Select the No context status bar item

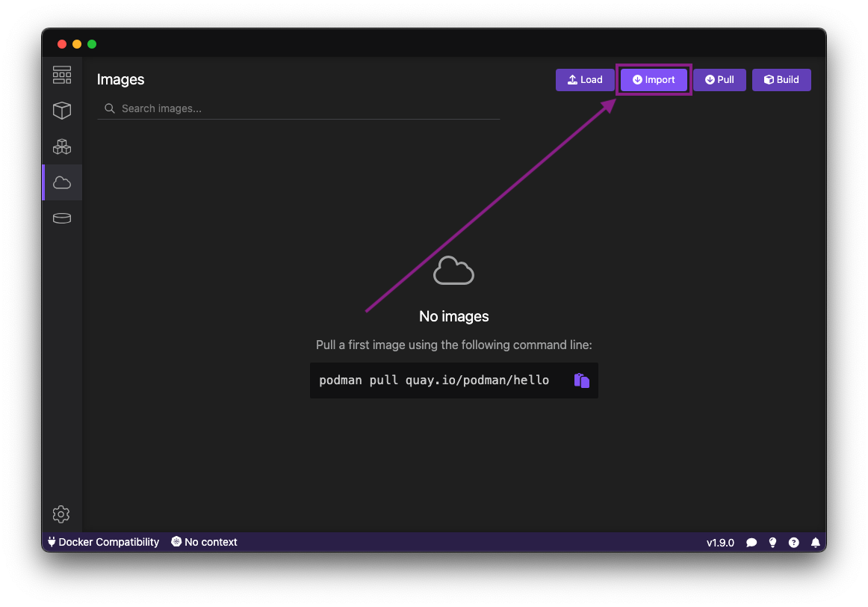tap(204, 542)
